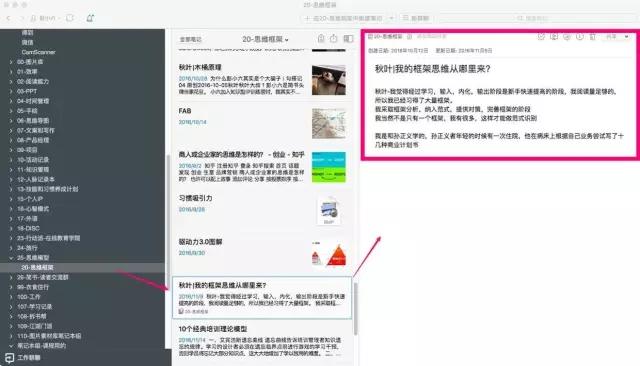This screenshot has height=366, width=640.
Task: Click the share notebook icon in list header
Action: pyautogui.click(x=334, y=39)
